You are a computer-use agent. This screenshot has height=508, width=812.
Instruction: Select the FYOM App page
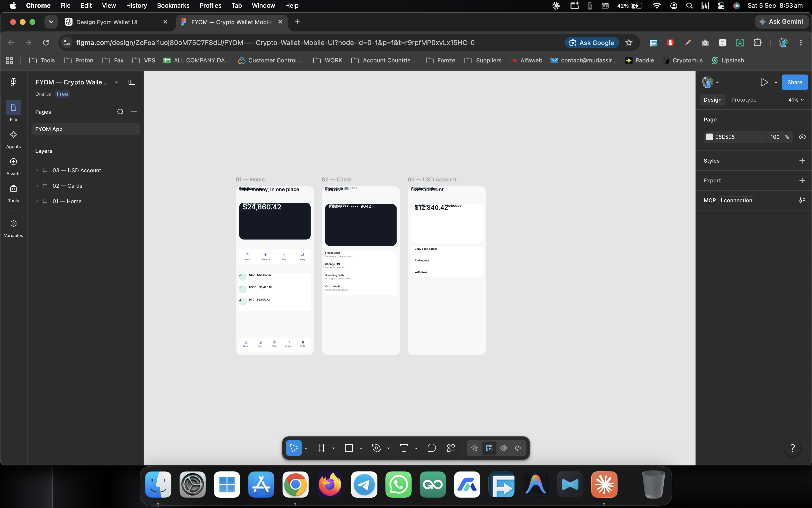(x=85, y=129)
